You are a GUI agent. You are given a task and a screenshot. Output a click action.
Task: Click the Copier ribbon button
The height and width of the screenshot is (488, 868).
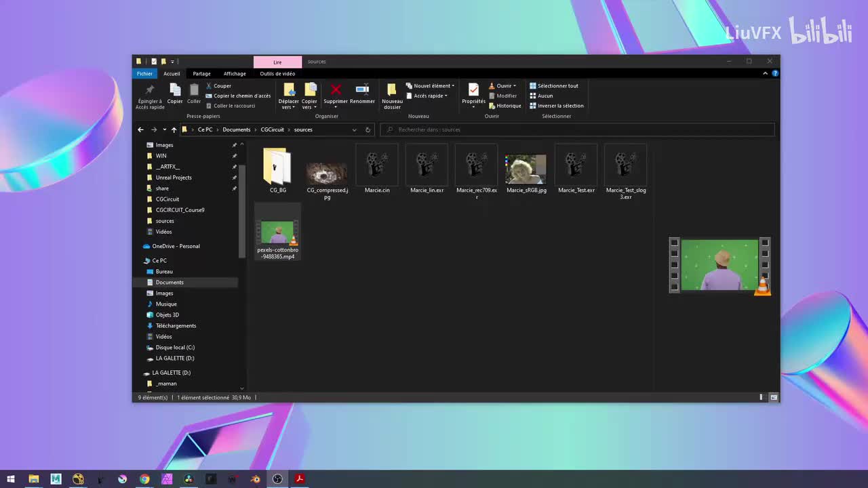click(x=175, y=94)
